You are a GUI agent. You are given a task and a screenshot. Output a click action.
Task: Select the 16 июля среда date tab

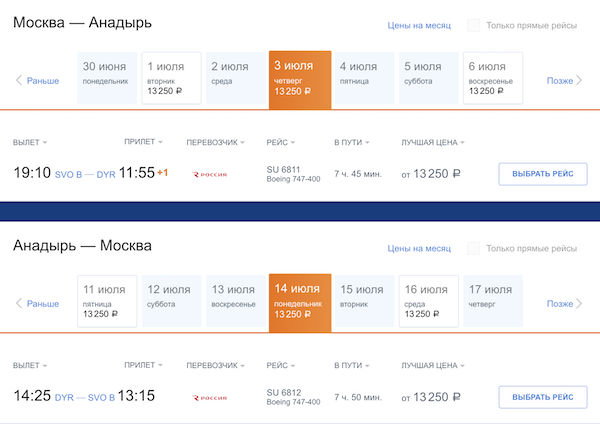coord(429,301)
